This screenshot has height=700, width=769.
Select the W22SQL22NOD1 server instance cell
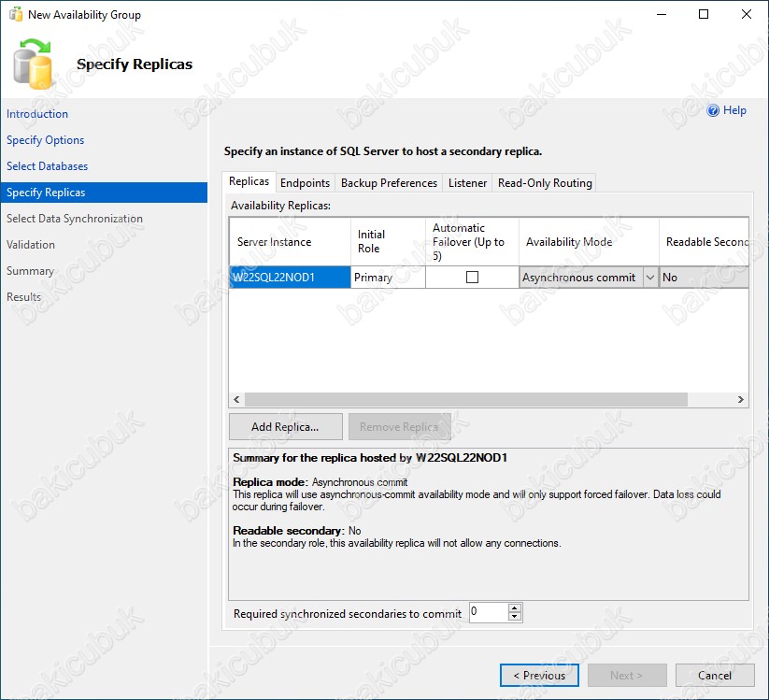290,278
